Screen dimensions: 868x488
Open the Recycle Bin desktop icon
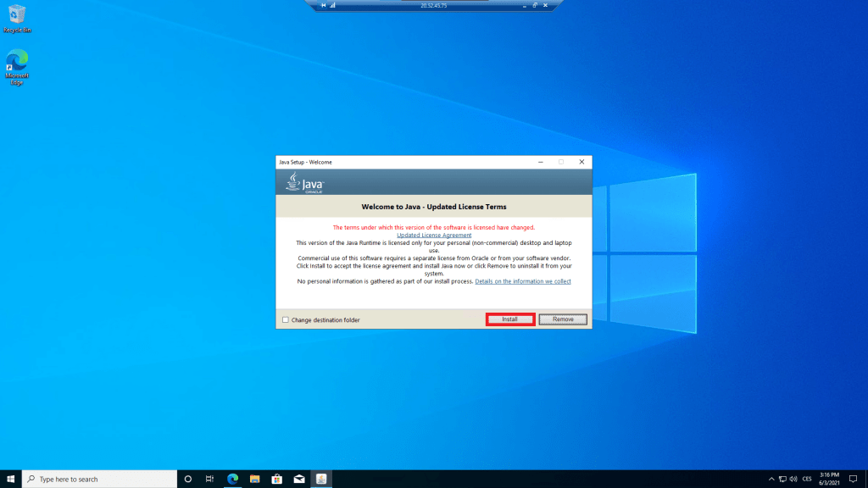[17, 15]
